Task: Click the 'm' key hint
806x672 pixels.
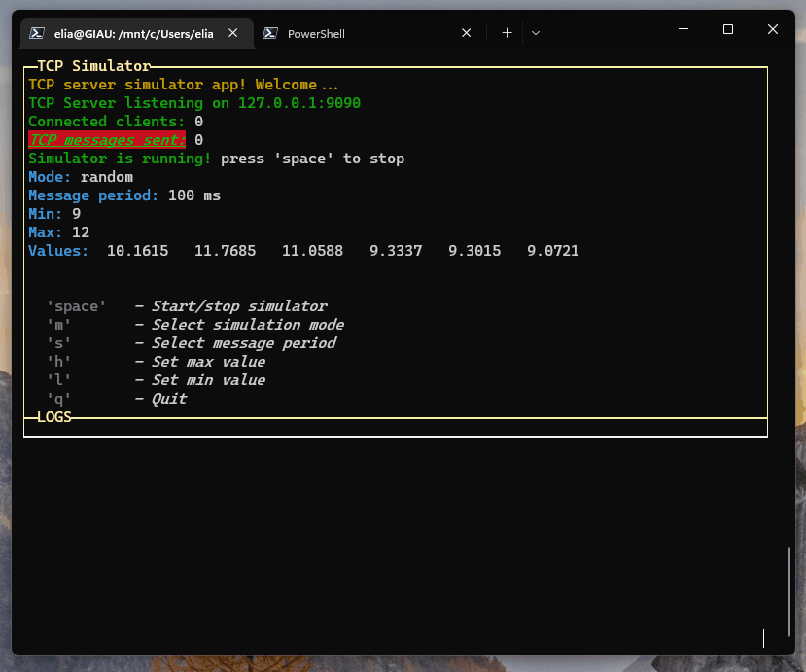Action: (x=58, y=325)
